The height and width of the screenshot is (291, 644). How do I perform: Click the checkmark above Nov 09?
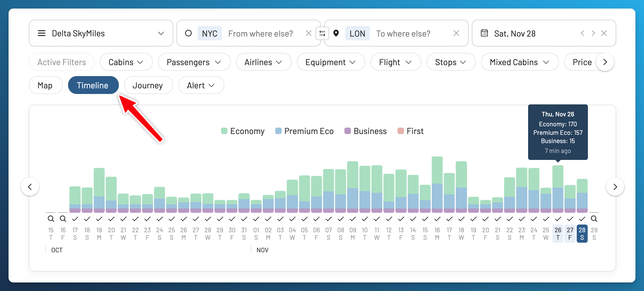click(353, 219)
